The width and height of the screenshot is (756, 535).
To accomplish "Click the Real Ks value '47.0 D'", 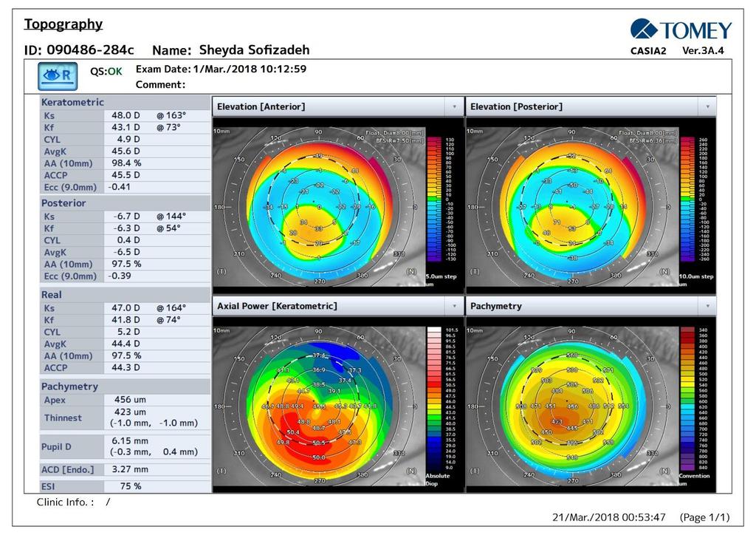I will tap(126, 308).
